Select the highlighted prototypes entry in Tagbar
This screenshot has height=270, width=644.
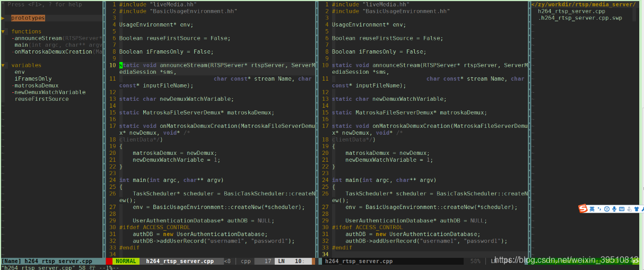(x=28, y=18)
